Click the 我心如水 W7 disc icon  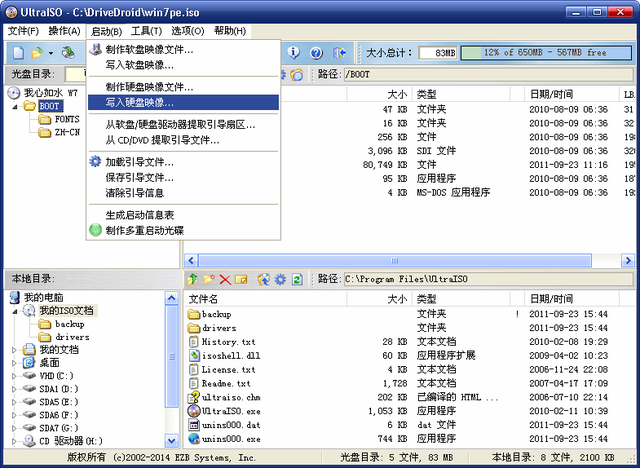tap(14, 93)
